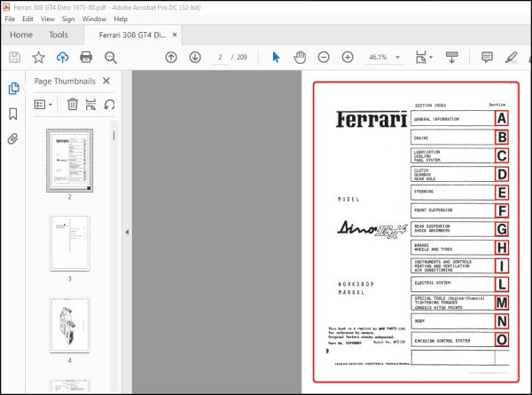The width and height of the screenshot is (532, 395).
Task: Click the Save file icon
Action: pos(14,58)
